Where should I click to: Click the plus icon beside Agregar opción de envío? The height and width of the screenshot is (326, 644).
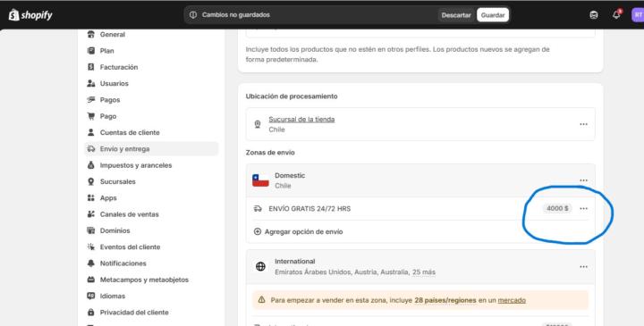pyautogui.click(x=258, y=231)
